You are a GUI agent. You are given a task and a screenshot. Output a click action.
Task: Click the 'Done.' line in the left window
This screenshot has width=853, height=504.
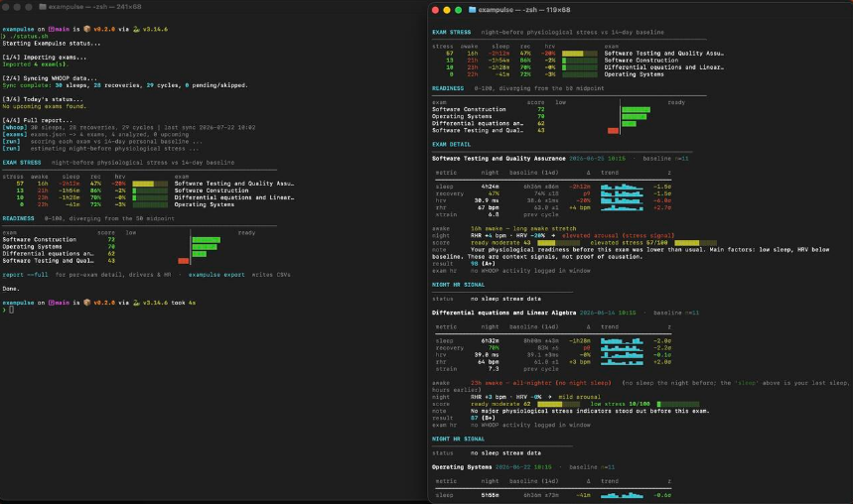coord(11,290)
